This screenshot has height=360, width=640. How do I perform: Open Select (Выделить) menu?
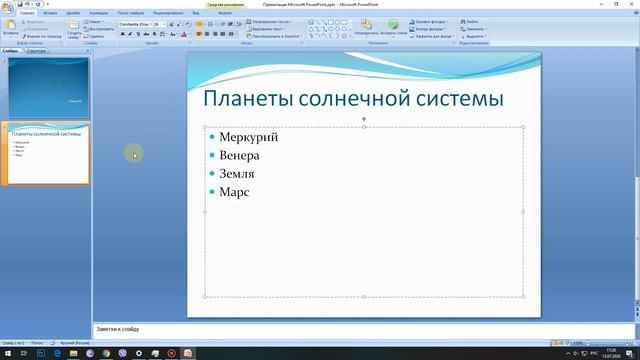point(473,36)
